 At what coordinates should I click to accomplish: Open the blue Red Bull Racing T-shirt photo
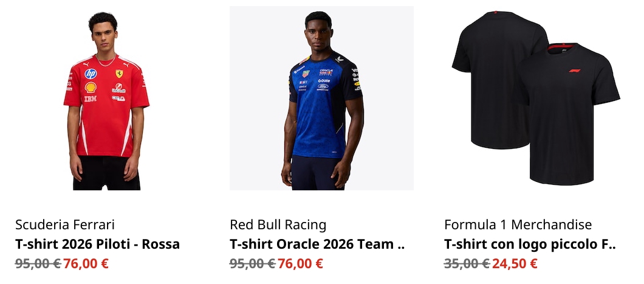(x=321, y=99)
